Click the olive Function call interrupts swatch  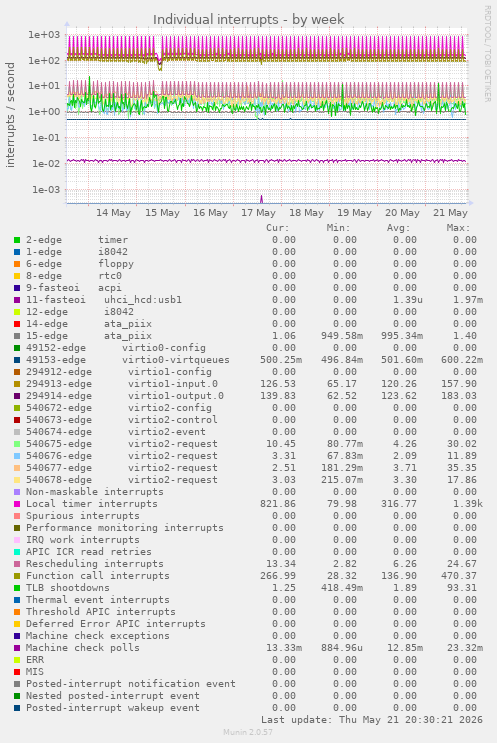(x=17, y=576)
